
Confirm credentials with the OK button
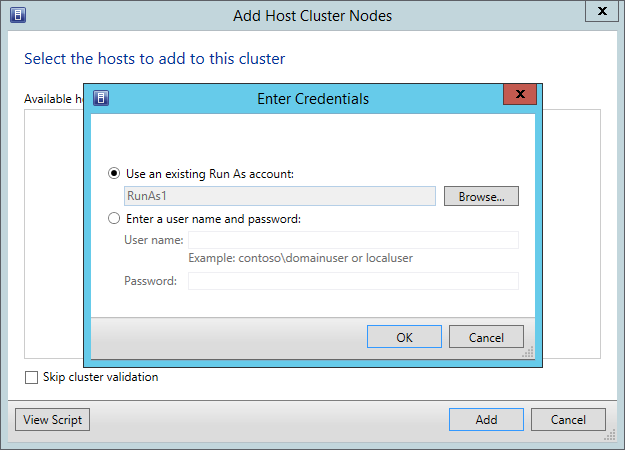(404, 337)
